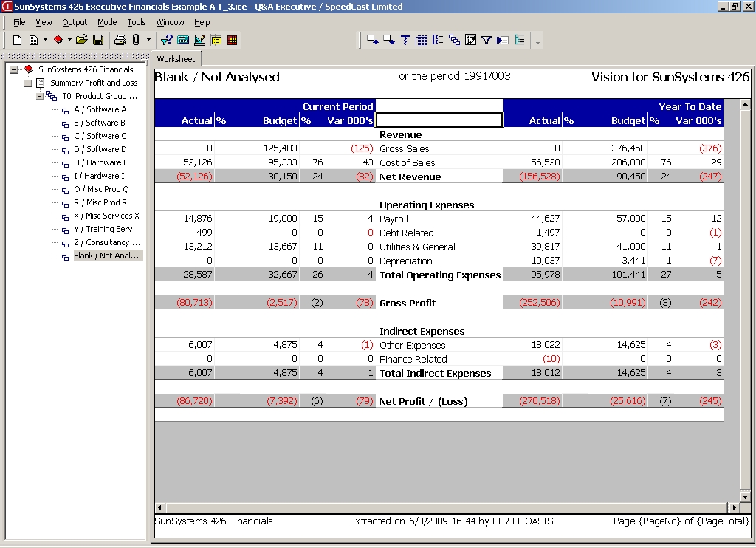Image resolution: width=756 pixels, height=548 pixels.
Task: Select Z / Consultancy tree item
Action: click(107, 242)
